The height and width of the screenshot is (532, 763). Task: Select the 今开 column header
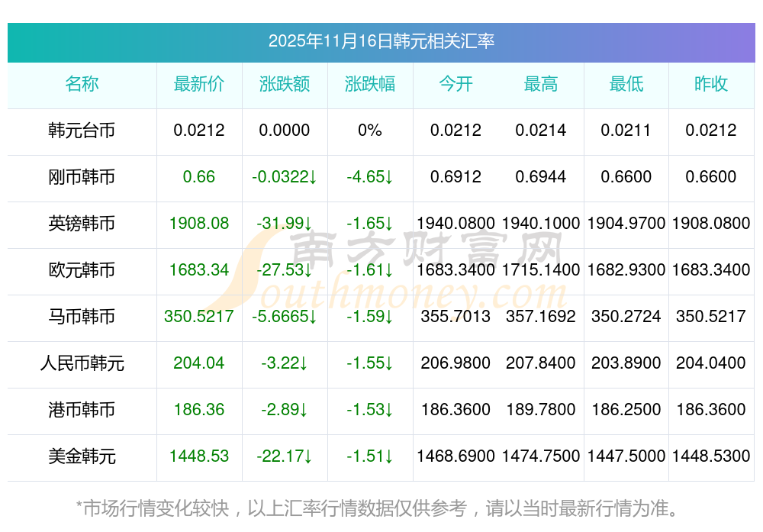[x=456, y=84]
